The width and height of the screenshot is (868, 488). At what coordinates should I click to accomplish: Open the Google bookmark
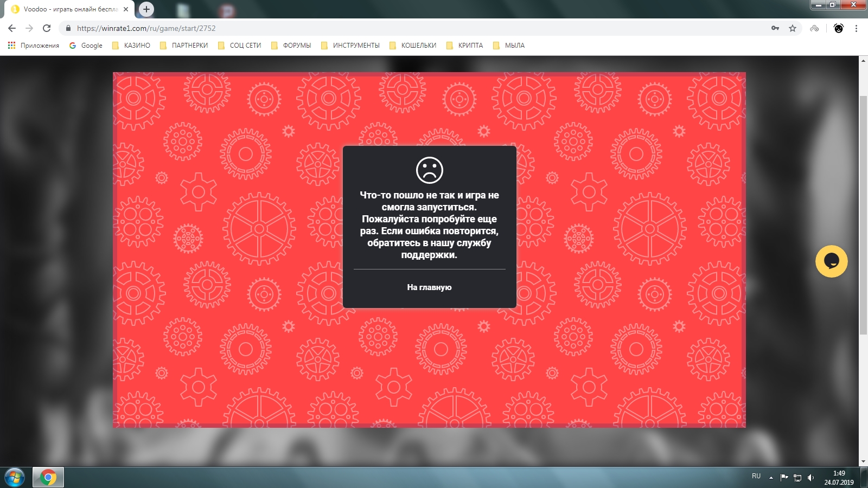pyautogui.click(x=86, y=46)
